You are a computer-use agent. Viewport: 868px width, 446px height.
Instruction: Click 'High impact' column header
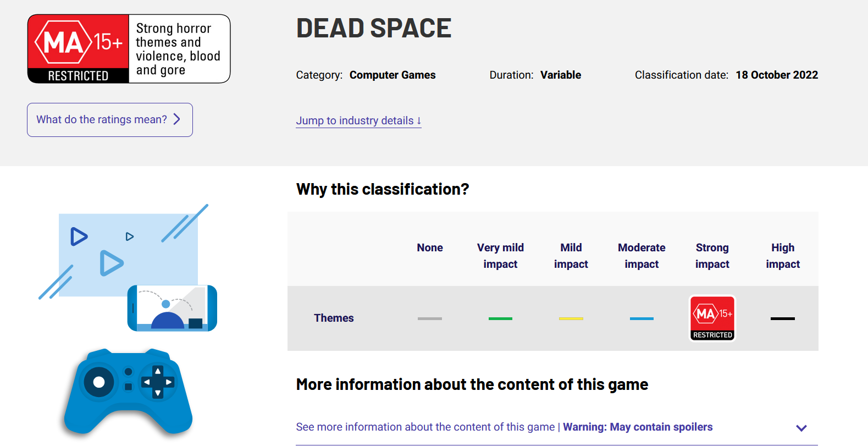coord(783,256)
